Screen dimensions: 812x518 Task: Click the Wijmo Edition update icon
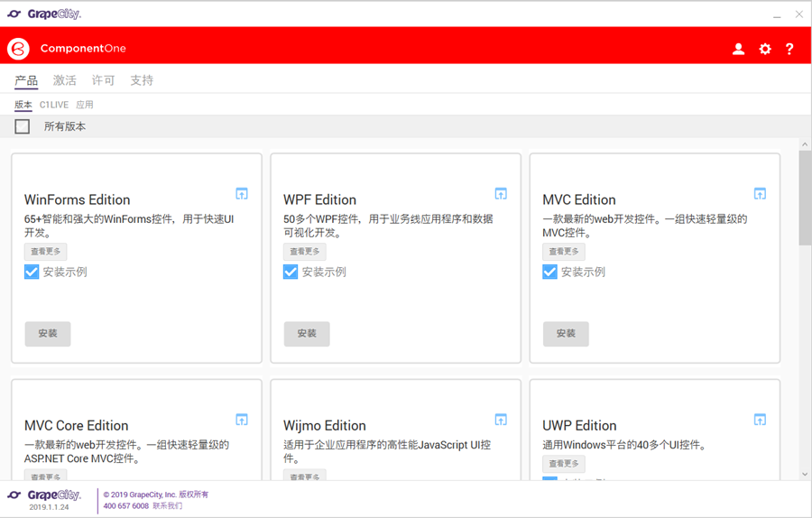point(501,420)
